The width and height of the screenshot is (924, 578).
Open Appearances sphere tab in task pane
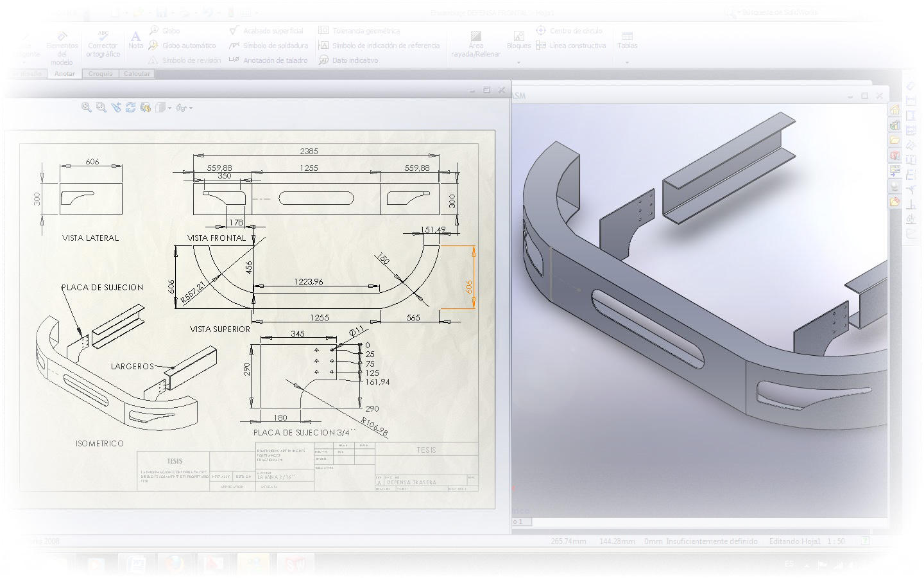(x=894, y=187)
